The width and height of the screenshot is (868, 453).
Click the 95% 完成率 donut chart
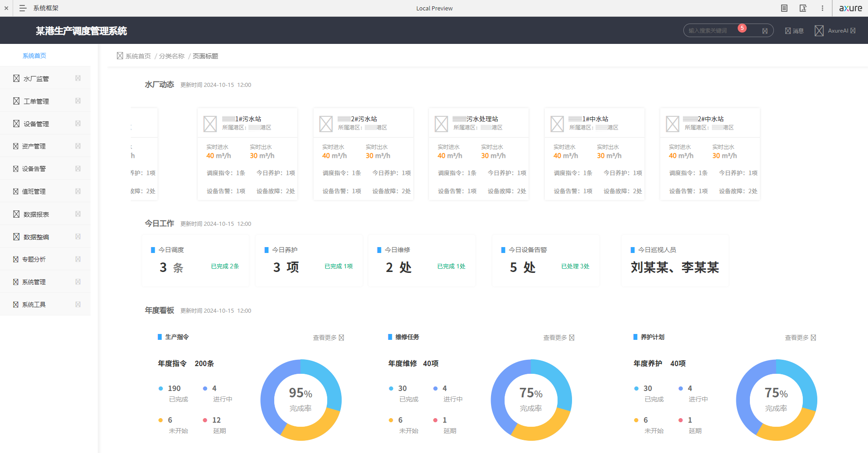point(300,400)
